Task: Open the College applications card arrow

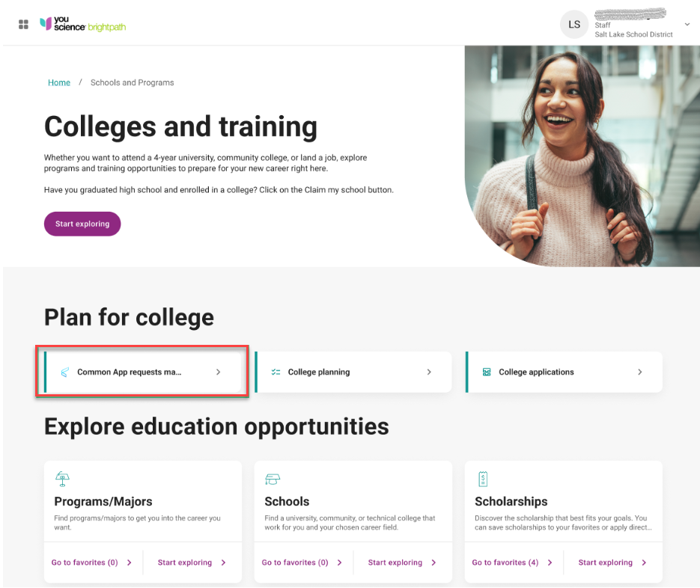Action: (x=639, y=371)
